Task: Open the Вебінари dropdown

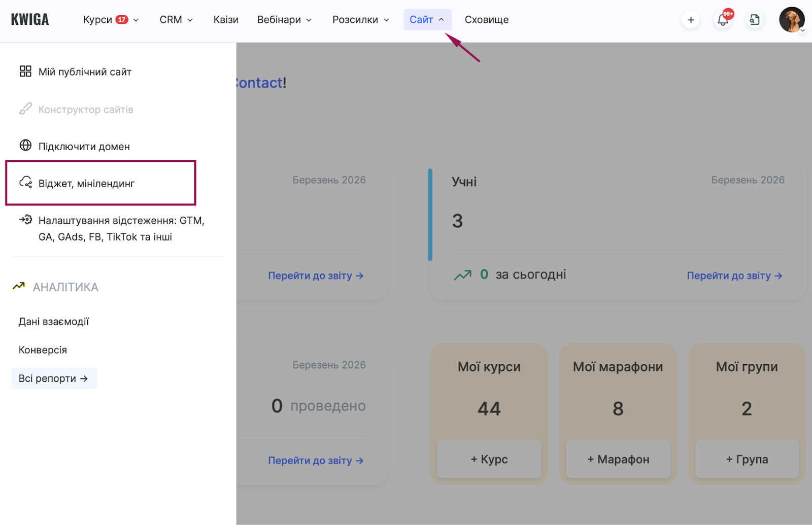Action: pyautogui.click(x=284, y=20)
